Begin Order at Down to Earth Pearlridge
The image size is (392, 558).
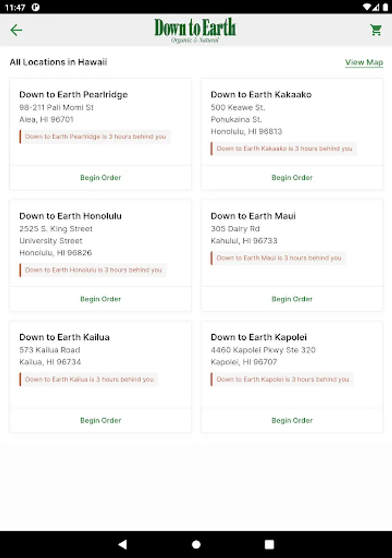100,178
